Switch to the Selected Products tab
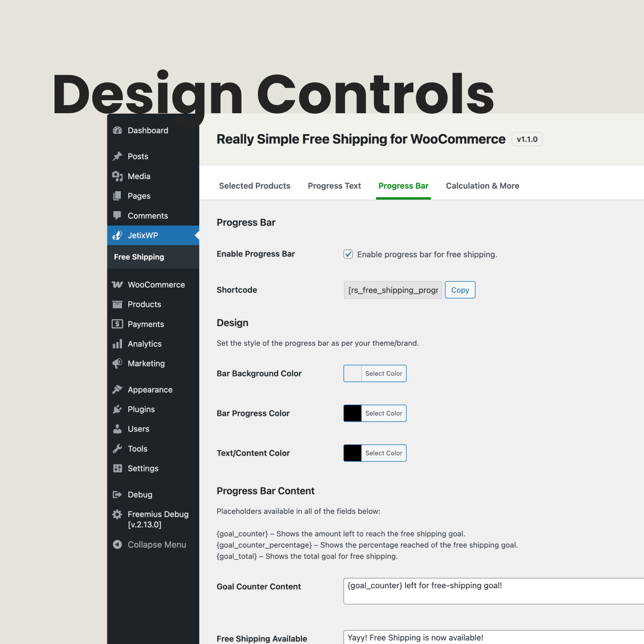 (254, 186)
